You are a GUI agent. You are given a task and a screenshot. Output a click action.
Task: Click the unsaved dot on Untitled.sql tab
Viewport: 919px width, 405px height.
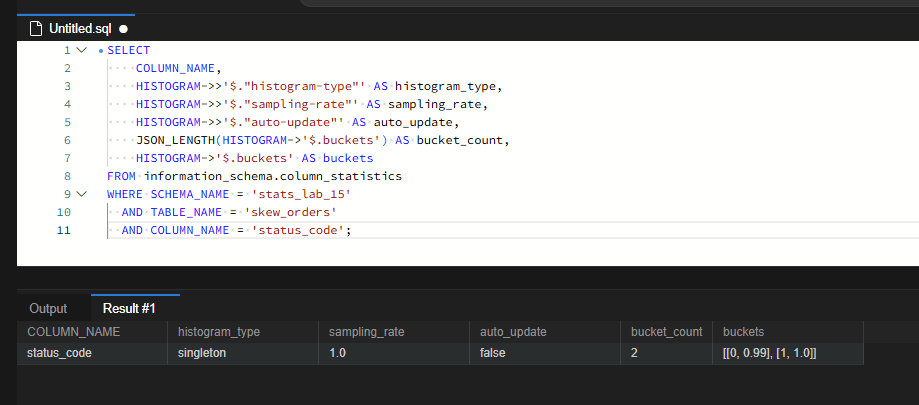tap(123, 29)
